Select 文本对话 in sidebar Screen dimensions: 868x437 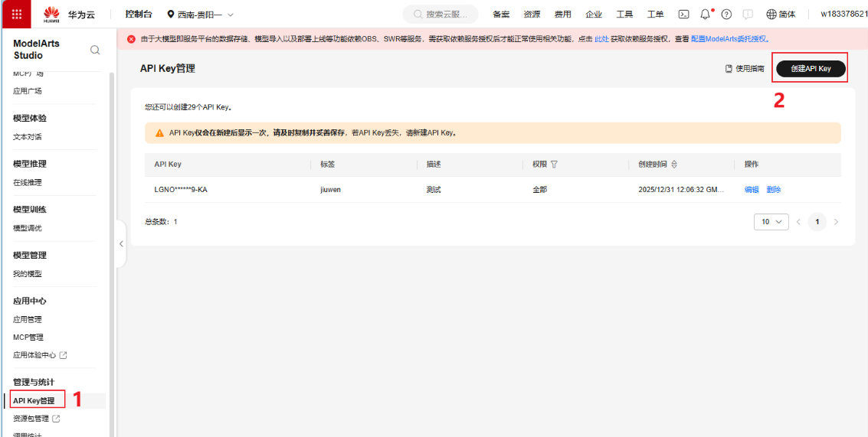tap(27, 137)
